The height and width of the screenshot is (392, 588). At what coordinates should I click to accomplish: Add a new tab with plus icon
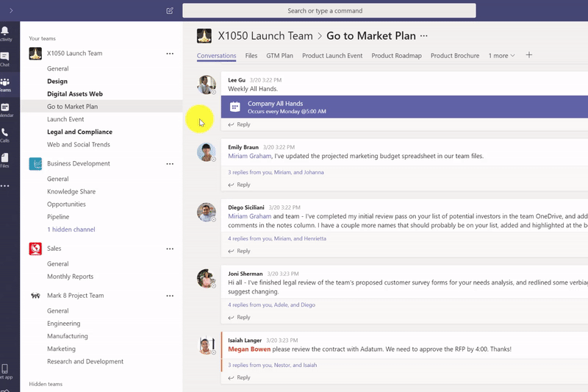(528, 55)
